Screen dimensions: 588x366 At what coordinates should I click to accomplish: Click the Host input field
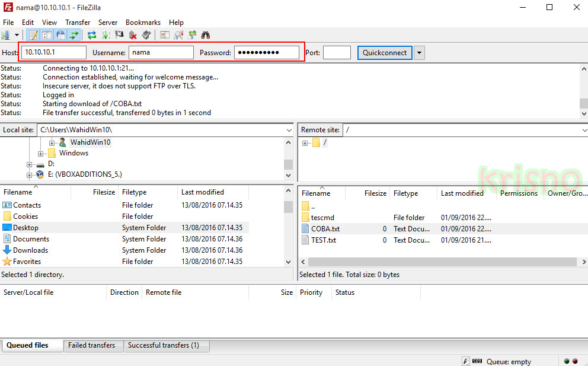[x=53, y=53]
